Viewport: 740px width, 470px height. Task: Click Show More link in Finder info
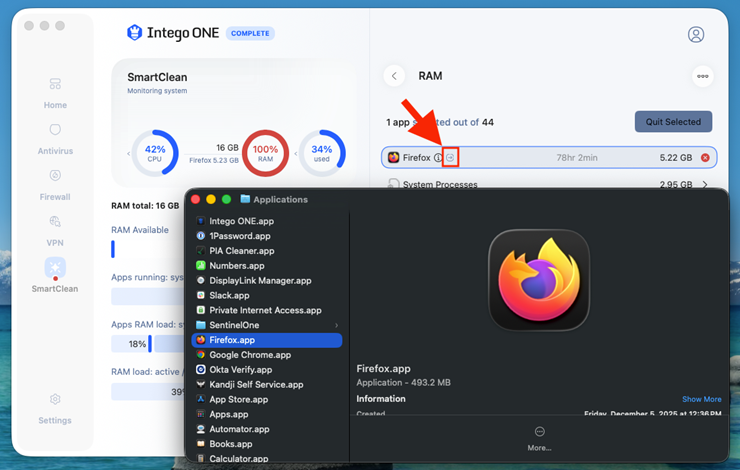701,399
